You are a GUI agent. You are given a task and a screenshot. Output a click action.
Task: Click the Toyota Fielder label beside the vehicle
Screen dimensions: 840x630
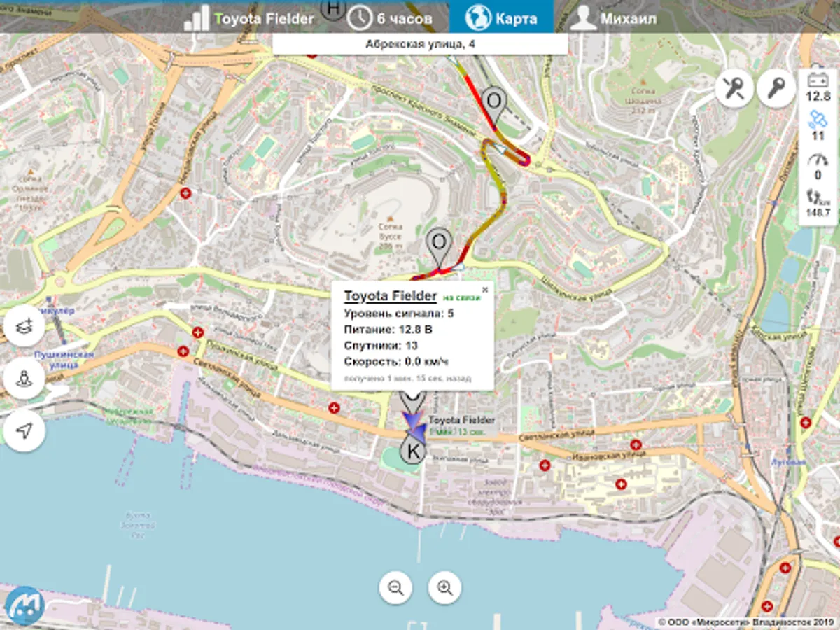(x=462, y=420)
